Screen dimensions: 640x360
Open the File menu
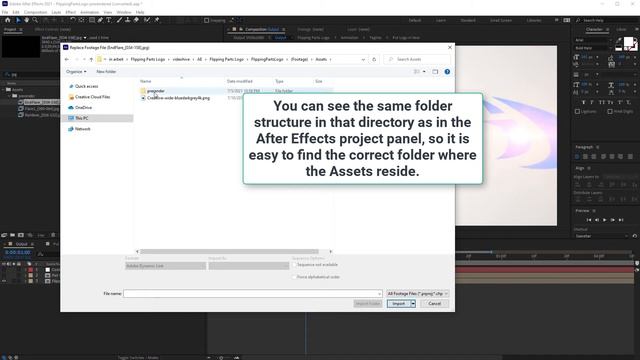[5, 12]
